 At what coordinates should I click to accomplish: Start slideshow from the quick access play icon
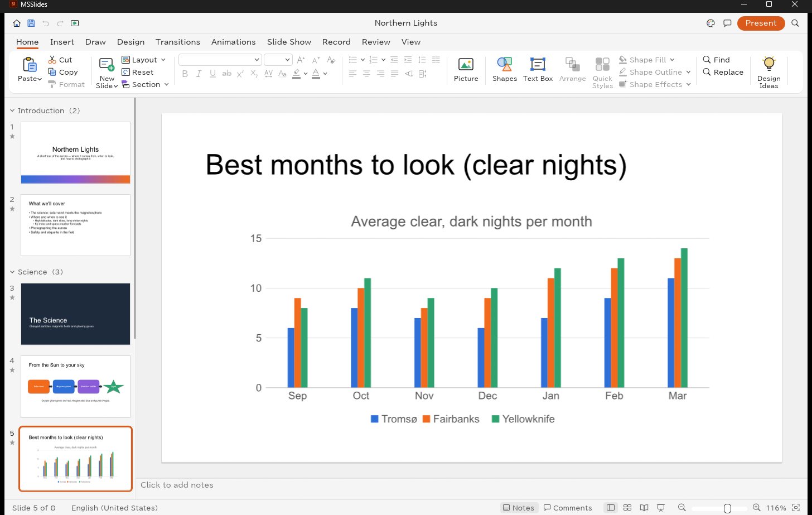pyautogui.click(x=75, y=23)
